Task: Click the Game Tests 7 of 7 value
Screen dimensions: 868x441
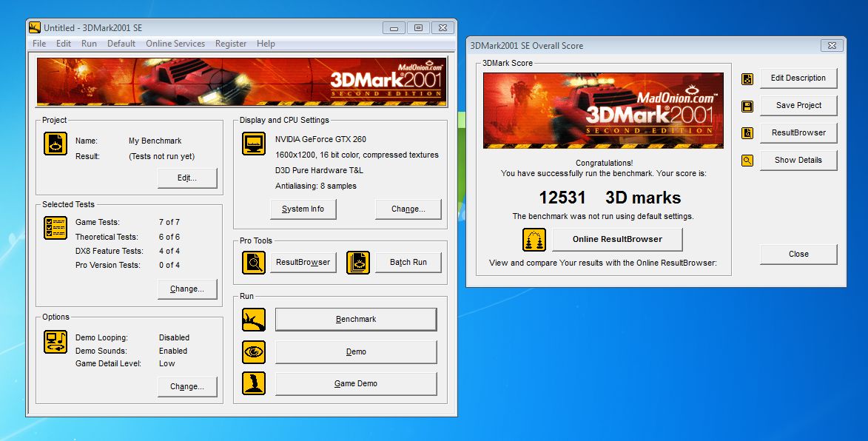Action: [x=169, y=222]
